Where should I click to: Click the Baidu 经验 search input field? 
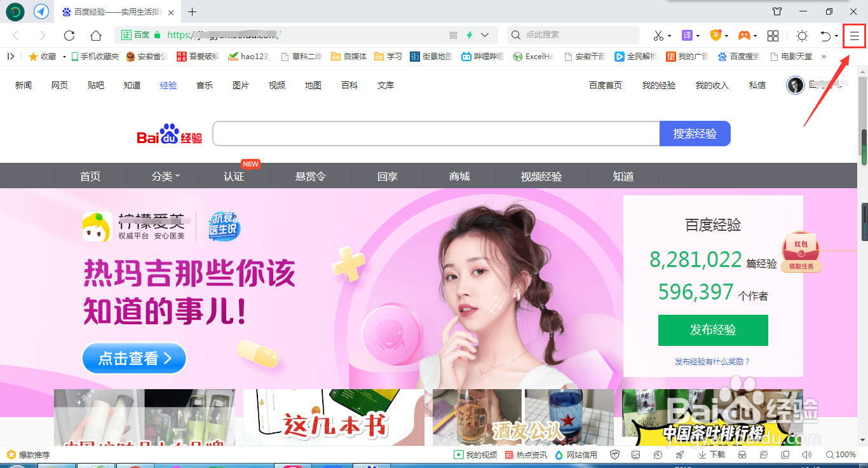click(436, 134)
